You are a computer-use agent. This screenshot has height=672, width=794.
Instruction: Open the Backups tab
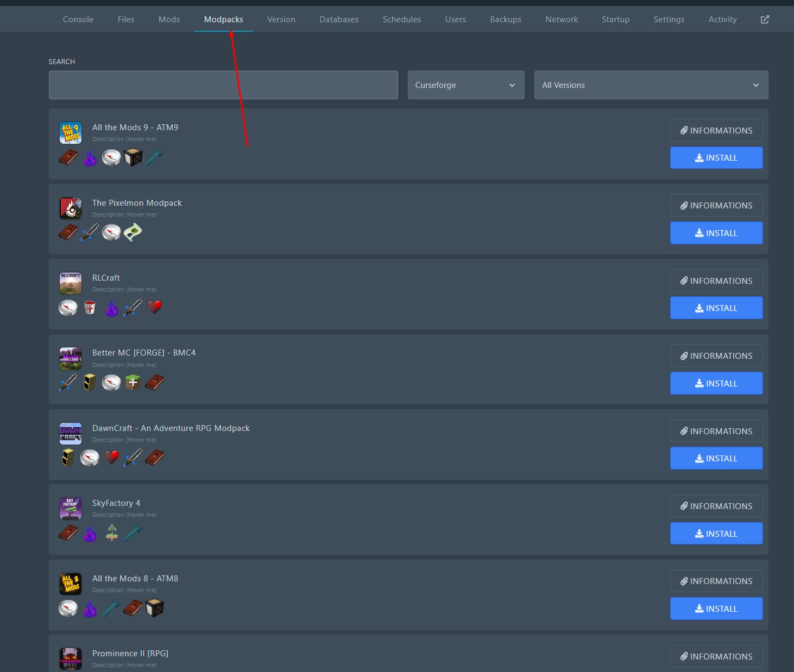coord(506,20)
